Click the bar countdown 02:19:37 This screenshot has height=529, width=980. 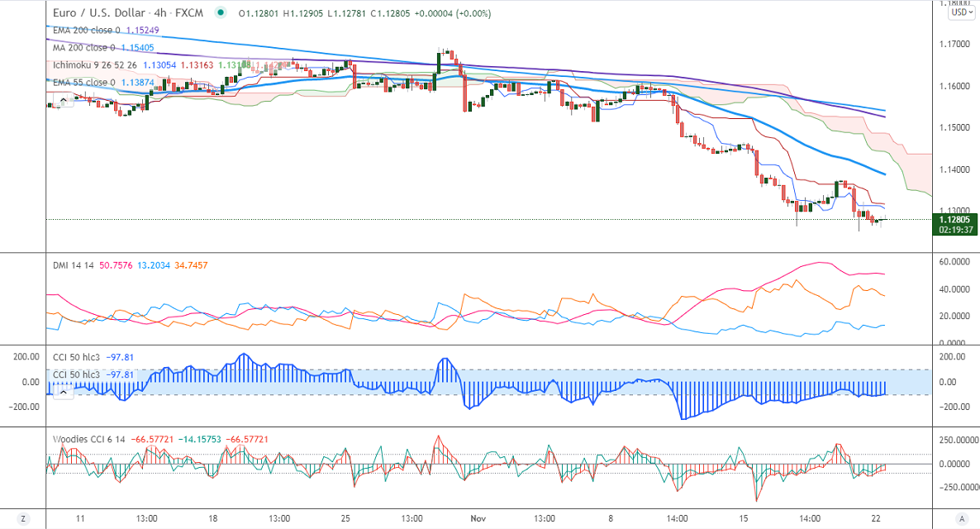click(x=956, y=230)
